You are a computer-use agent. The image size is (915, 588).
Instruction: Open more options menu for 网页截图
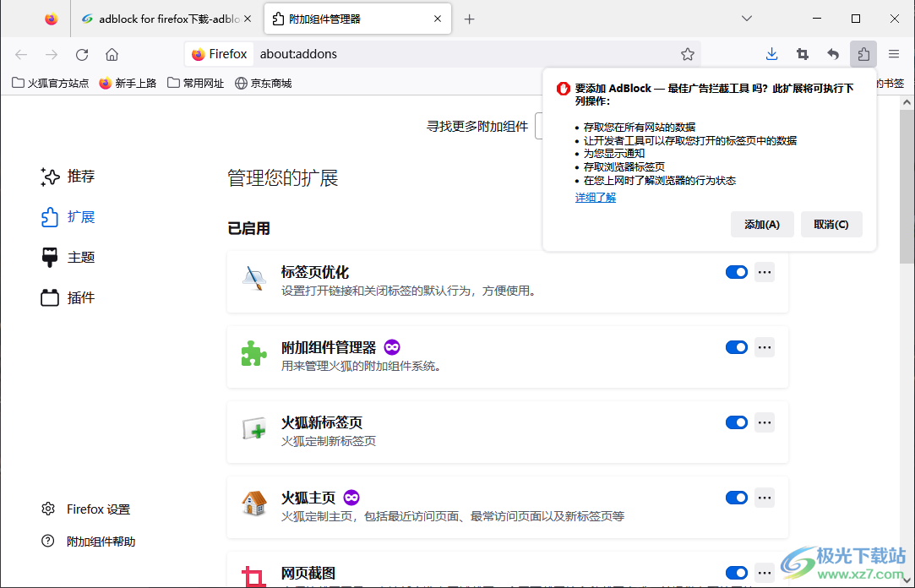point(765,573)
